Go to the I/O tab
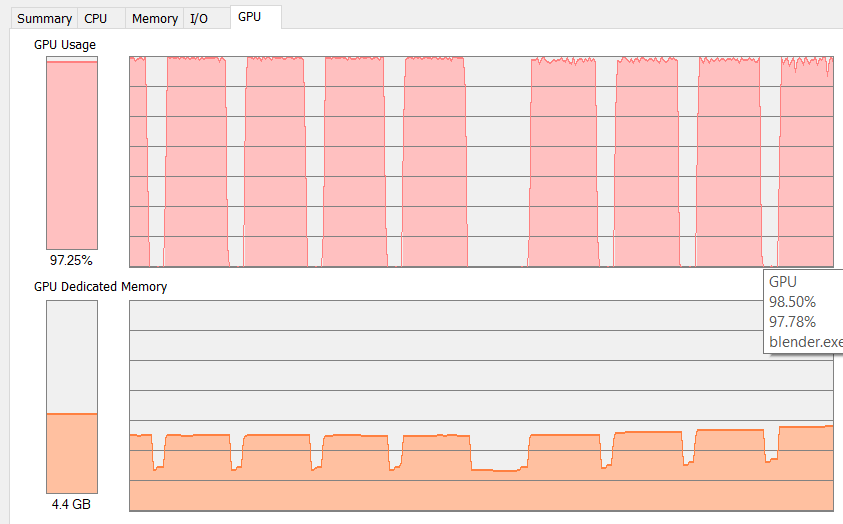843x524 pixels. (x=199, y=18)
